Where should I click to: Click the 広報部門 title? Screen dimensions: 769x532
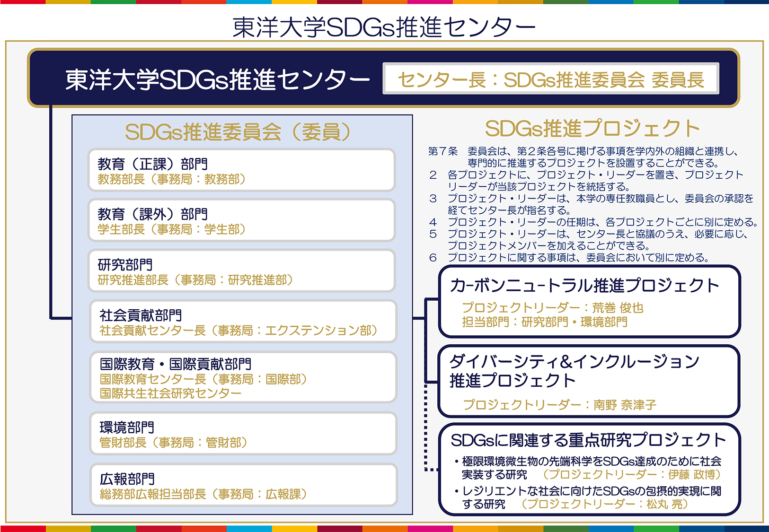coord(127,479)
